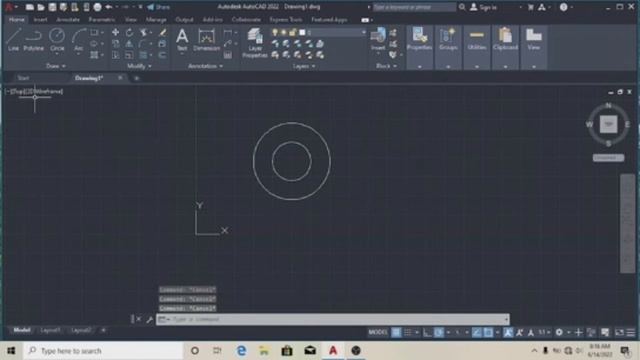Toggle ortho mode in status bar
This screenshot has width=640, height=360.
pos(427,333)
